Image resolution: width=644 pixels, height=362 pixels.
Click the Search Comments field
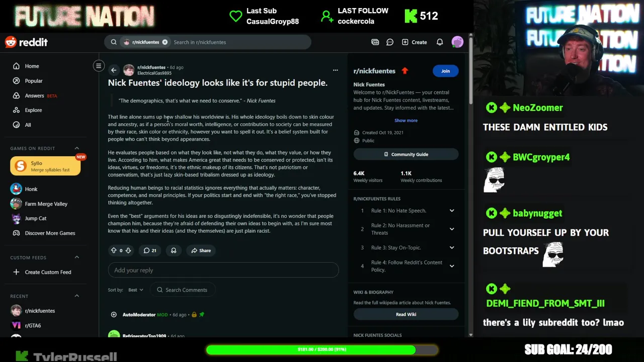click(x=183, y=290)
